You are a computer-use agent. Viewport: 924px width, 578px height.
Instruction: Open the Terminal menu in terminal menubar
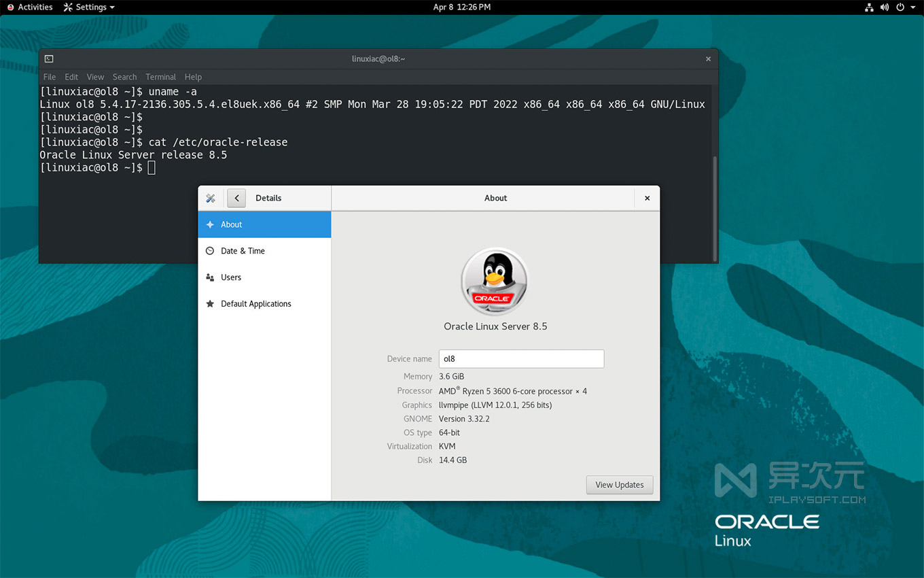[160, 77]
